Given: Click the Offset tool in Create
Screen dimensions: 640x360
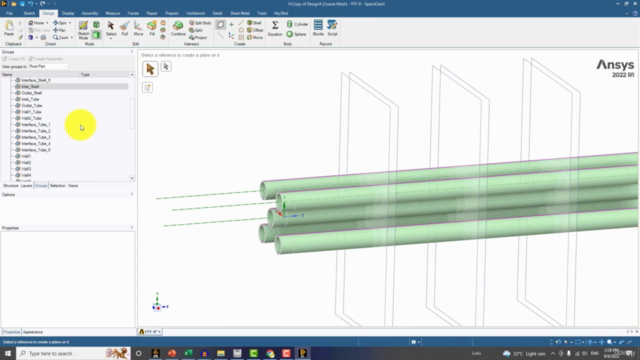Looking at the screenshot, I should pos(255,30).
